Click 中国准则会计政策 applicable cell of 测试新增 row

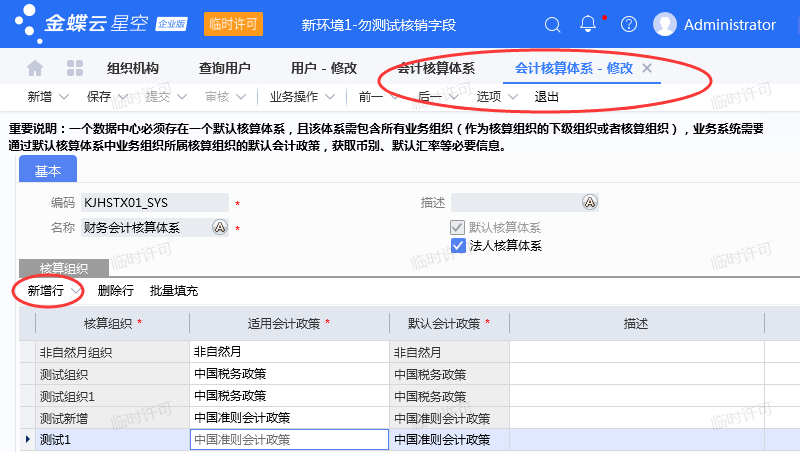coord(289,418)
